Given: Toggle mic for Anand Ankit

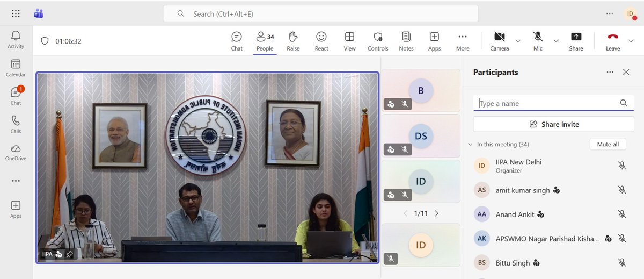Looking at the screenshot, I should click(x=622, y=214).
